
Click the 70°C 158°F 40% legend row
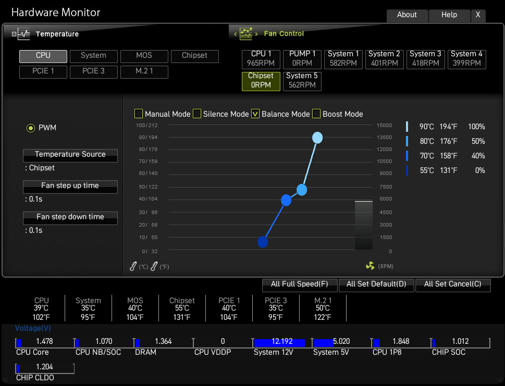point(445,156)
